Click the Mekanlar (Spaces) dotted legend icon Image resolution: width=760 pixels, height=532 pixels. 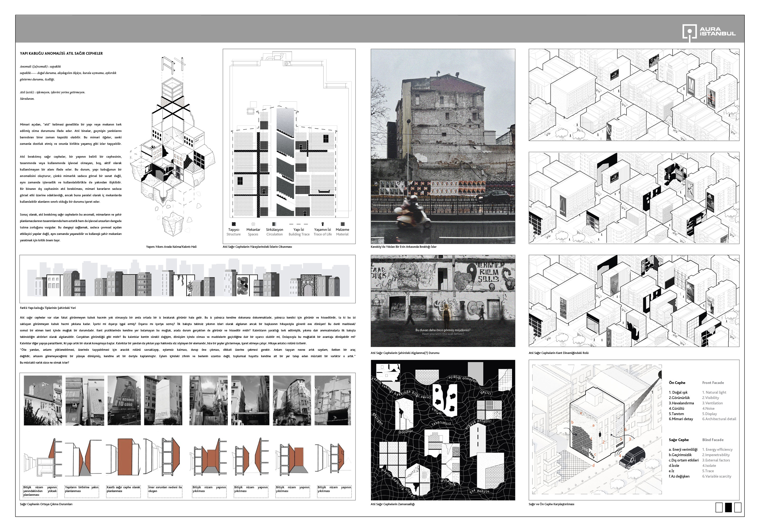pyautogui.click(x=253, y=224)
